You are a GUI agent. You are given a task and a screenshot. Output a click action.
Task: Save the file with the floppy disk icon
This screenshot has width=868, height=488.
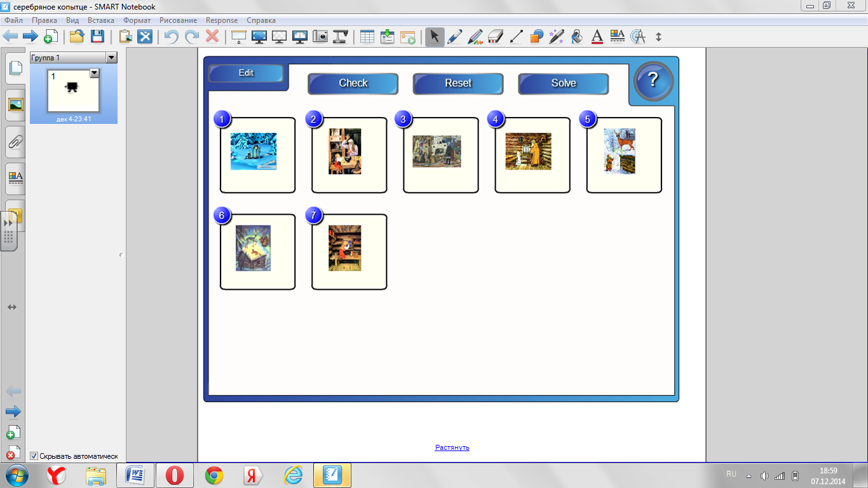(97, 36)
